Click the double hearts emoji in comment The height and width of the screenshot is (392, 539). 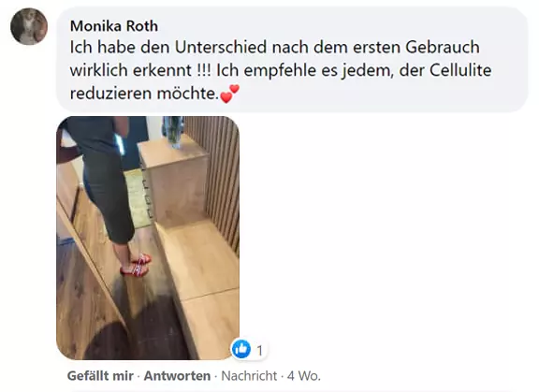(229, 94)
